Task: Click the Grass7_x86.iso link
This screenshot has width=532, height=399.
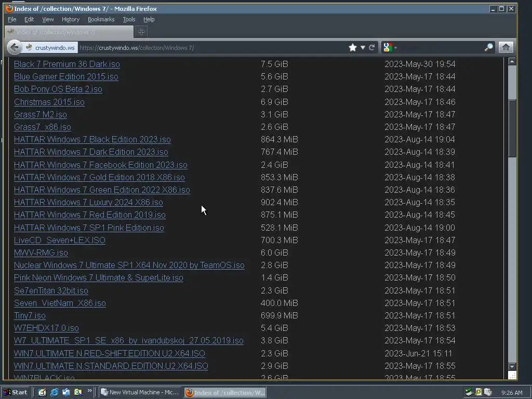Action: 43,127
